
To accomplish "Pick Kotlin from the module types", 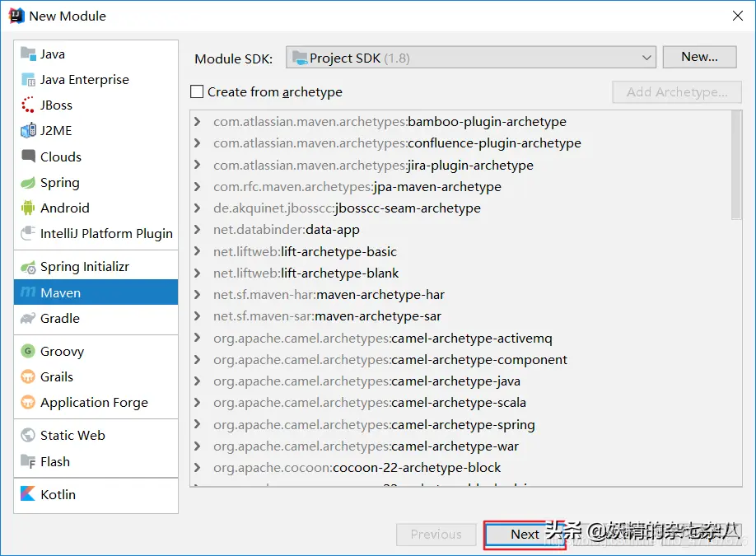I will (x=96, y=494).
